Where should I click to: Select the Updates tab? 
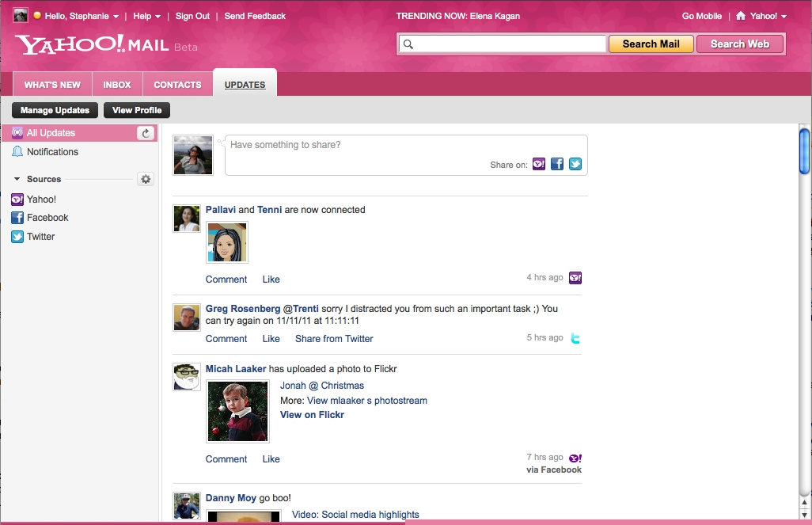(245, 85)
